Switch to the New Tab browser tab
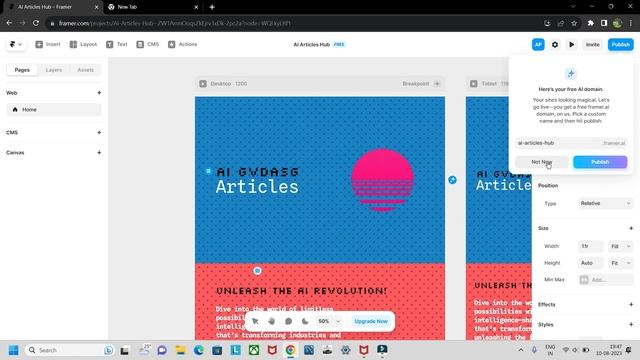Screen dimensions: 640x360 point(153,7)
